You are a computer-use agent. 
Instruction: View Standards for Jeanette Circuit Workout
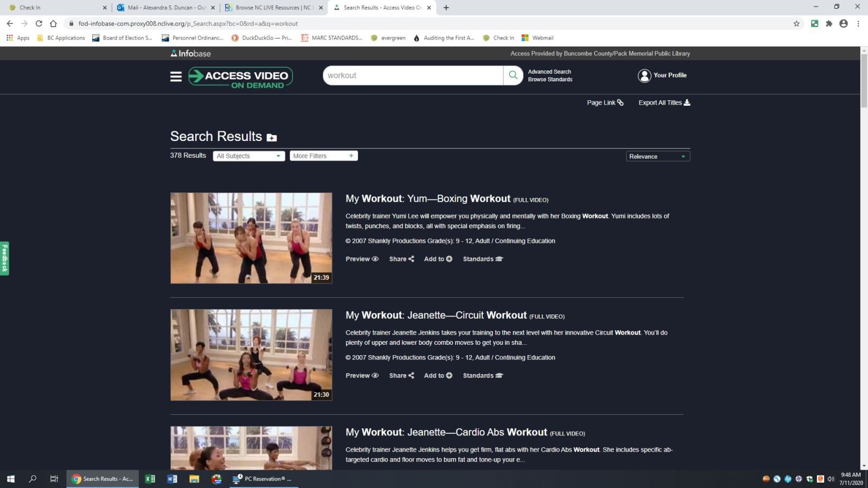coord(483,376)
